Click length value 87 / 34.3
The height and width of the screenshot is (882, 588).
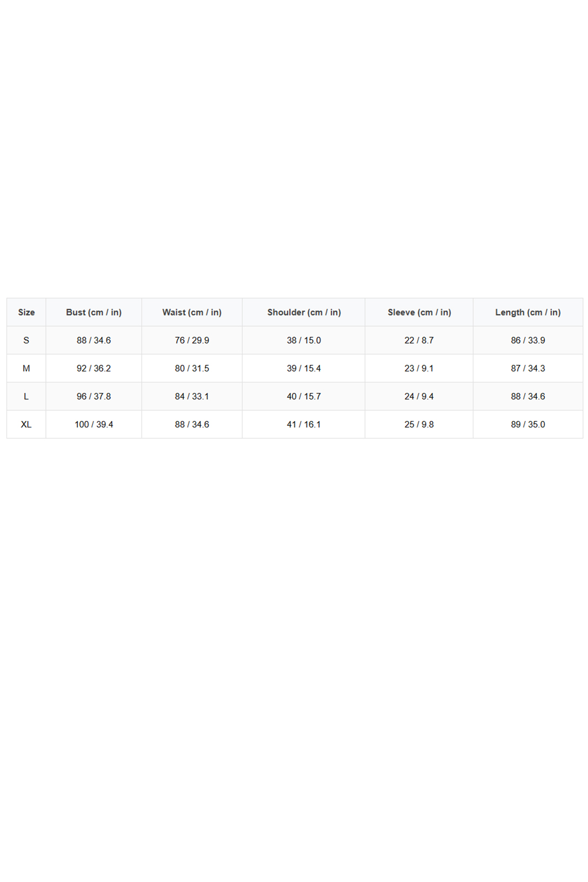528,369
